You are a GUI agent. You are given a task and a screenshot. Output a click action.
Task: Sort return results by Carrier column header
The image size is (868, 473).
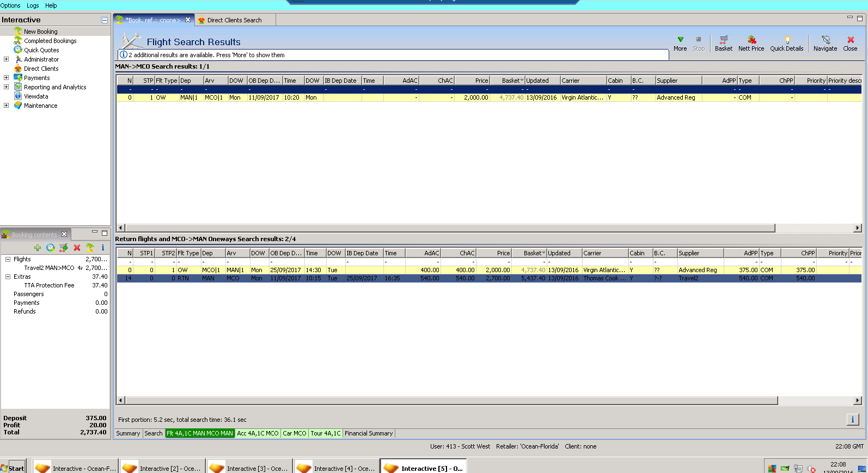click(605, 253)
